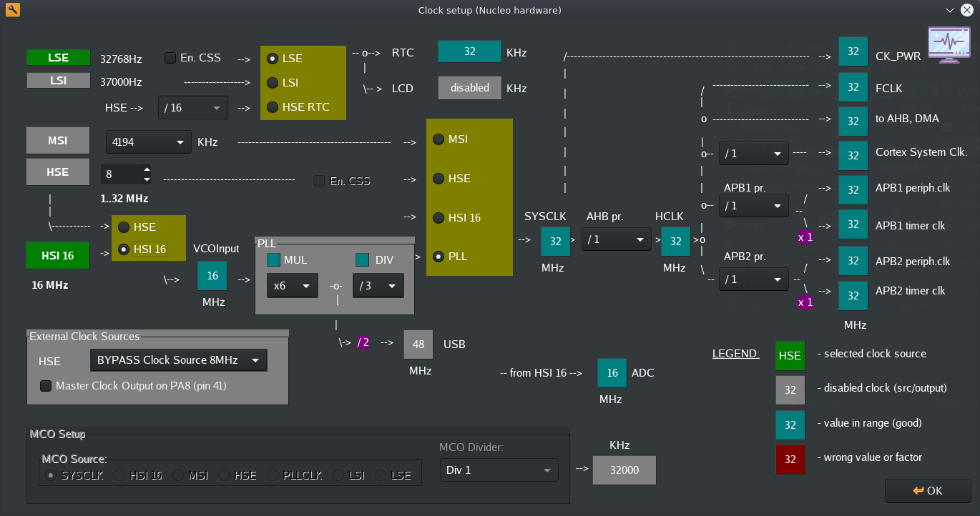Select LSI as the RTC clock source
Viewport: 980px width, 516px height.
coord(272,83)
